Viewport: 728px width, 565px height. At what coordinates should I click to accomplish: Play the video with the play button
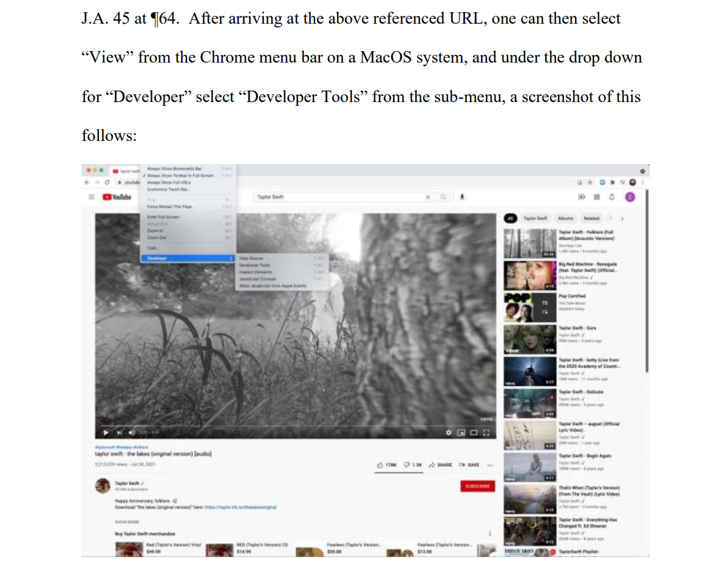click(x=107, y=433)
